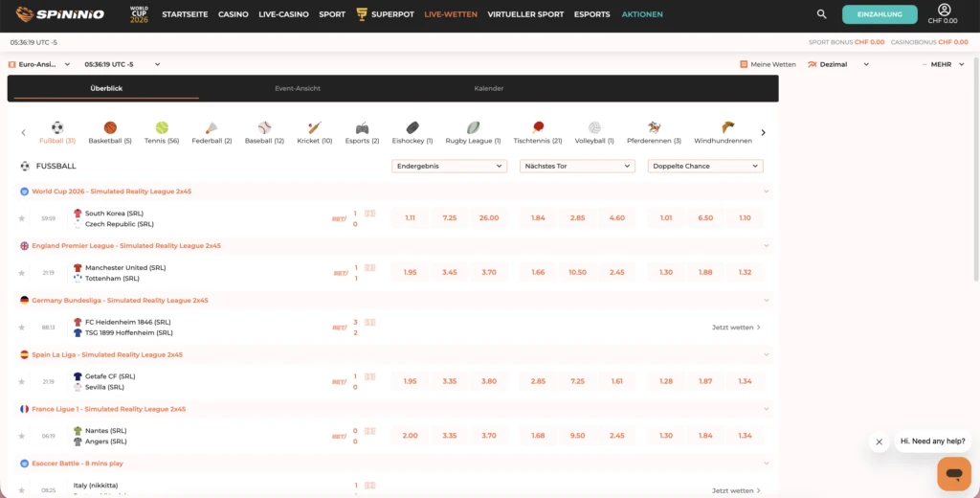Open the search magnifier icon
Image resolution: width=980 pixels, height=498 pixels.
pyautogui.click(x=821, y=13)
